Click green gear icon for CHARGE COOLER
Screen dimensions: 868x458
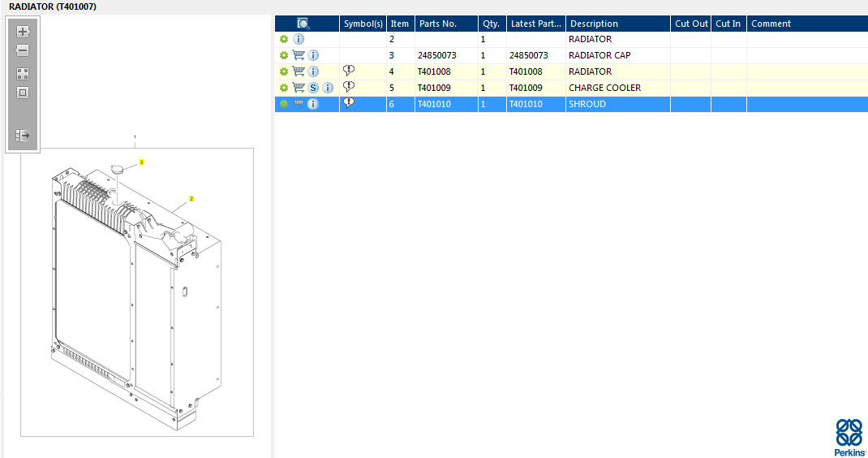[x=284, y=88]
